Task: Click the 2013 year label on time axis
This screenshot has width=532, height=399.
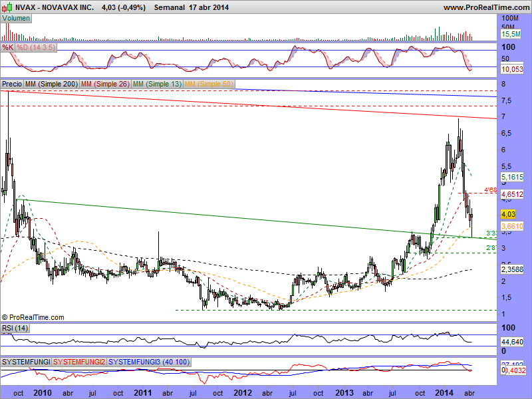Action: point(344,393)
